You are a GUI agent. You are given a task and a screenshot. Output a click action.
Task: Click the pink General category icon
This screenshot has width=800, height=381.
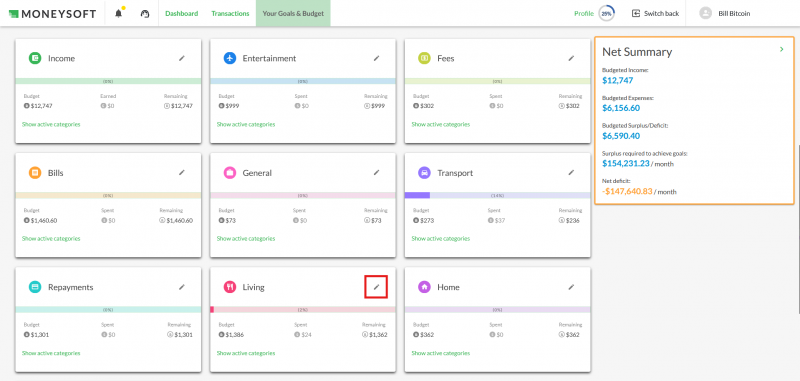coord(230,173)
